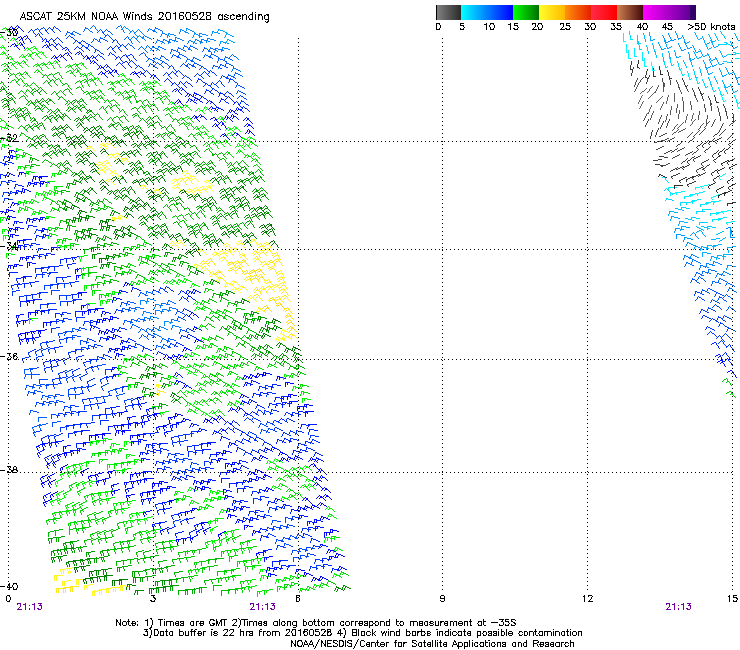The image size is (740, 650).
Task: Click the '45' legend label under color bar
Action: pyautogui.click(x=667, y=27)
